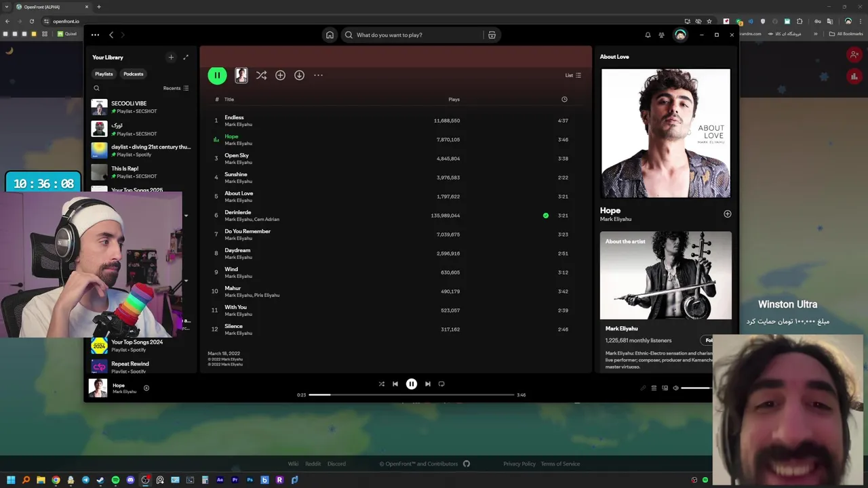Open Chrome browser menu three dots
The image size is (868, 488).
coord(860,21)
